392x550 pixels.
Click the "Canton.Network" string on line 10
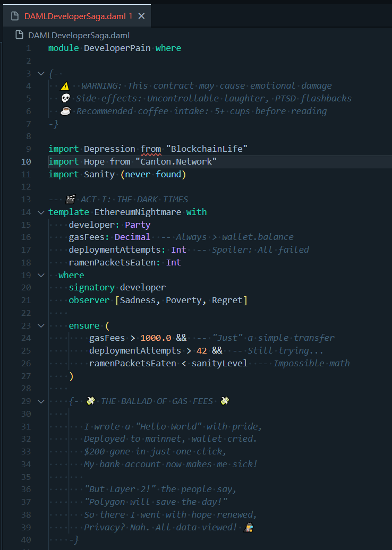[176, 162]
